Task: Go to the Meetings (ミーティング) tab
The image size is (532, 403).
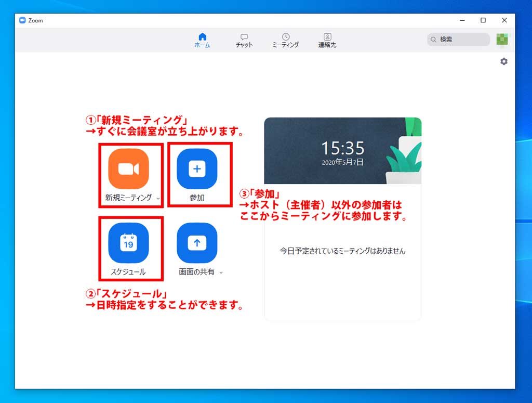Action: point(285,41)
